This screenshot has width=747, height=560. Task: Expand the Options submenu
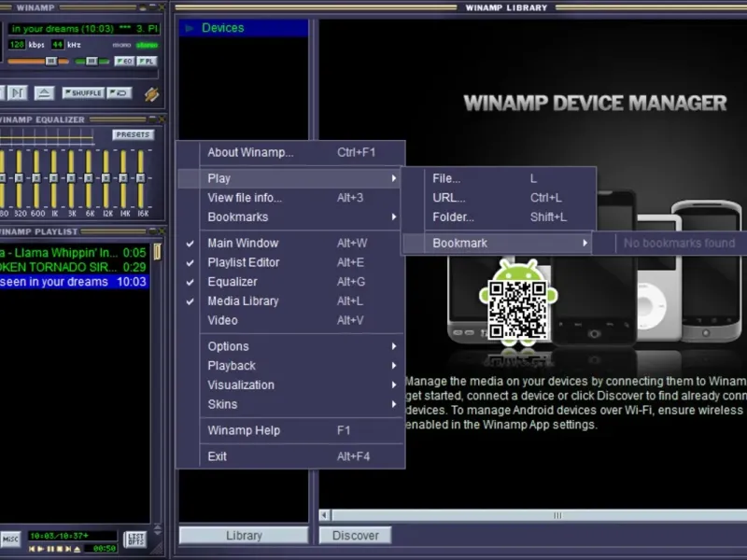tap(291, 346)
